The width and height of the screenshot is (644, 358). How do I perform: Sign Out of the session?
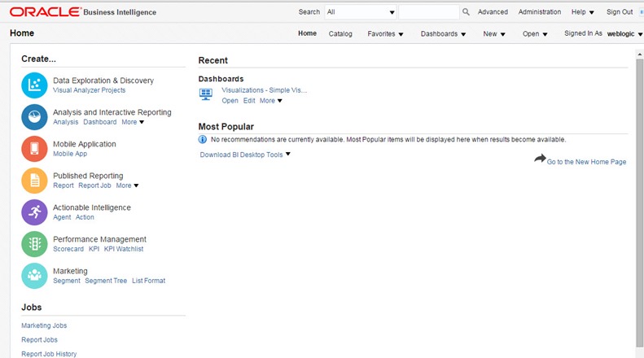pyautogui.click(x=620, y=12)
